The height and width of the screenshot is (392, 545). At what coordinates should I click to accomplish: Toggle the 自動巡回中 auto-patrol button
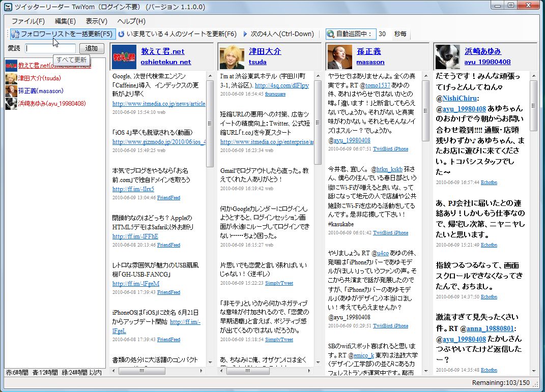click(351, 34)
